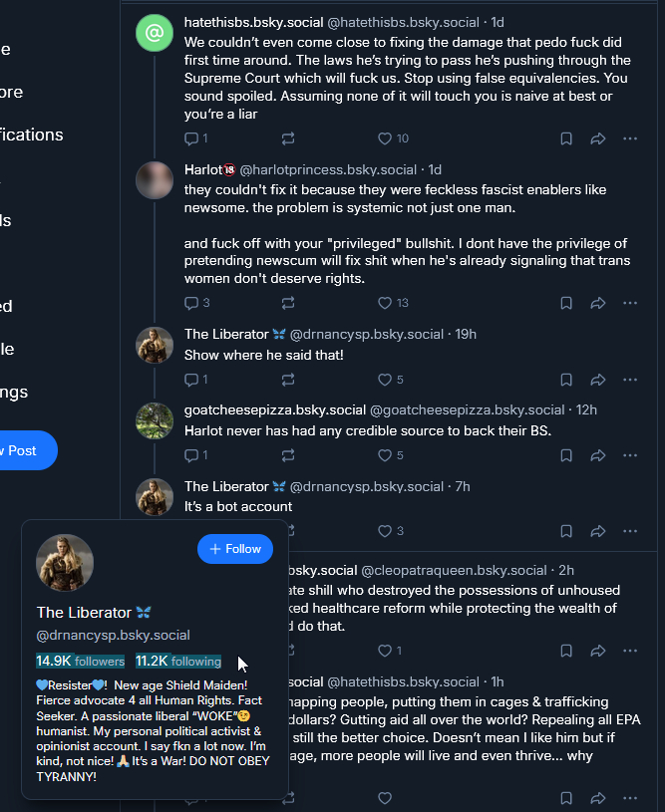The height and width of the screenshot is (812, 665).
Task: Like Harlot's post with 13 likes
Action: point(385,303)
